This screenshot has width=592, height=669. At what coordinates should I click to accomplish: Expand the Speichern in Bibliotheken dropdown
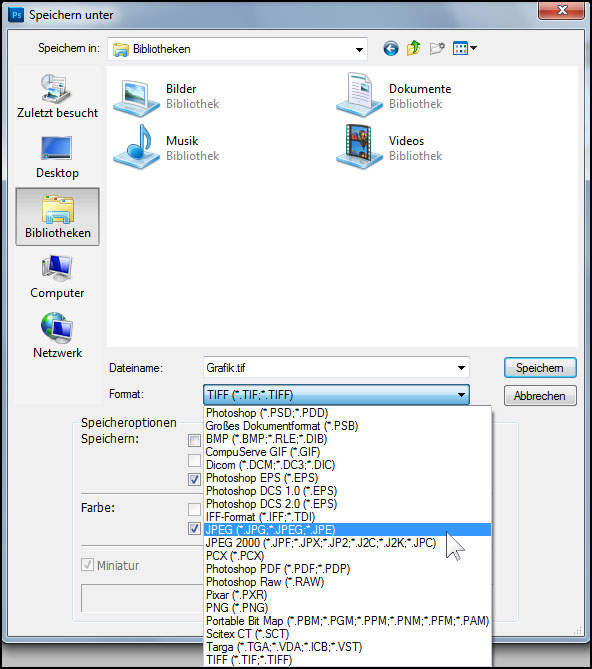pyautogui.click(x=359, y=49)
